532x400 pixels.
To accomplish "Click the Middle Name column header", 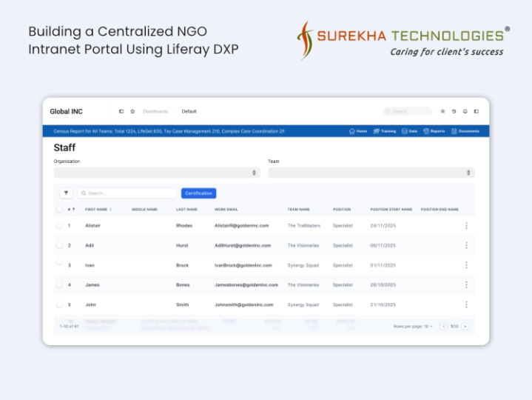I will tap(144, 209).
